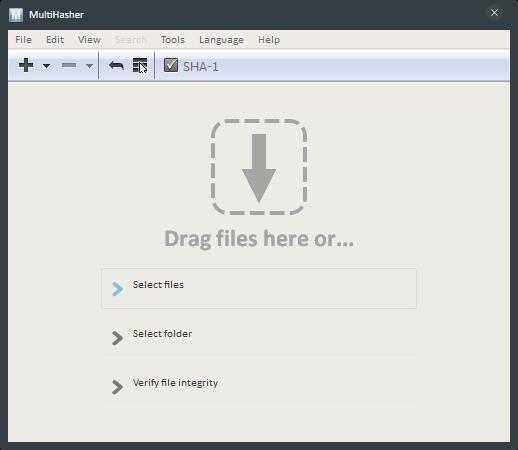
Task: Open the View menu
Action: pyautogui.click(x=89, y=40)
